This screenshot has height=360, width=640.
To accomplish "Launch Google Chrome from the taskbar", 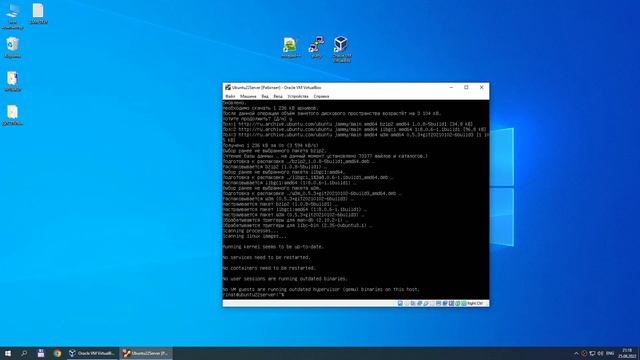I will [57, 353].
